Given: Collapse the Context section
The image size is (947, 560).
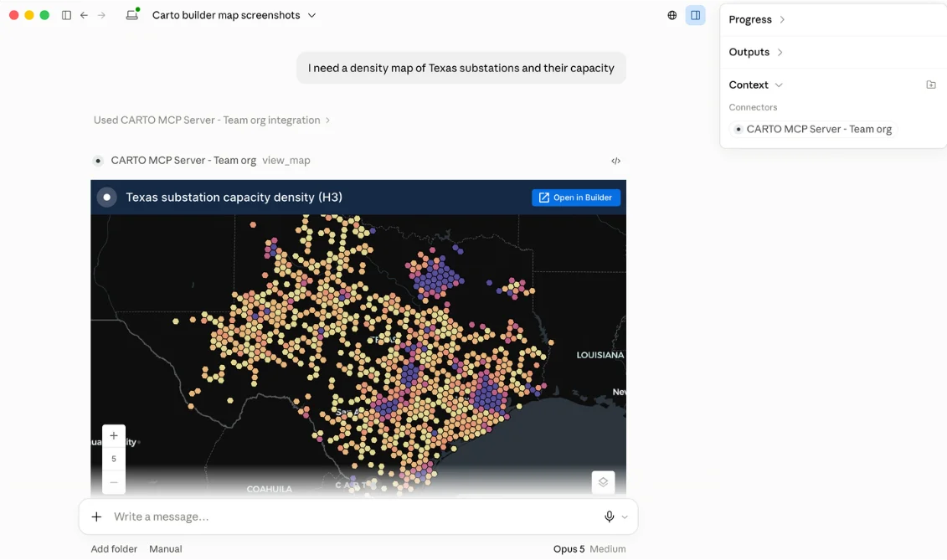Looking at the screenshot, I should (x=755, y=85).
